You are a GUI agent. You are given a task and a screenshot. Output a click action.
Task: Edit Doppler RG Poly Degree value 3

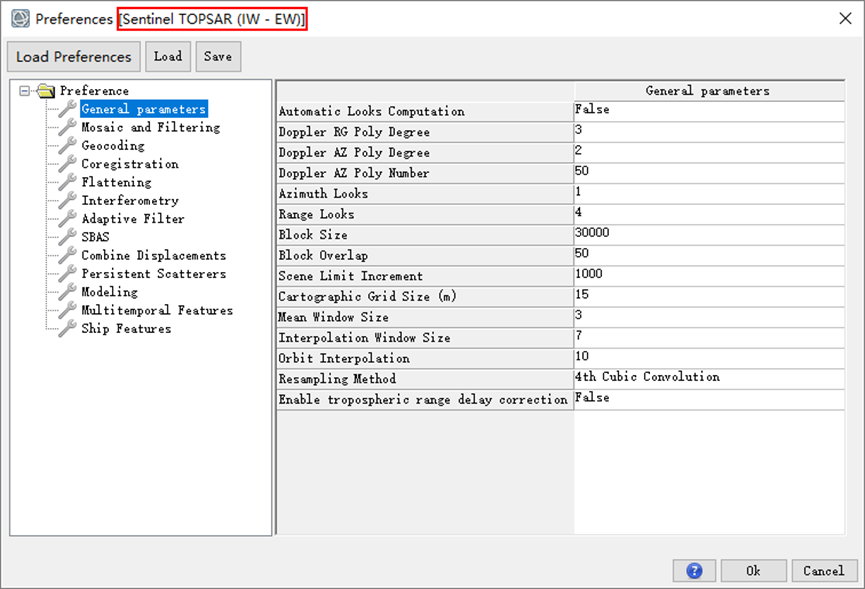(709, 131)
